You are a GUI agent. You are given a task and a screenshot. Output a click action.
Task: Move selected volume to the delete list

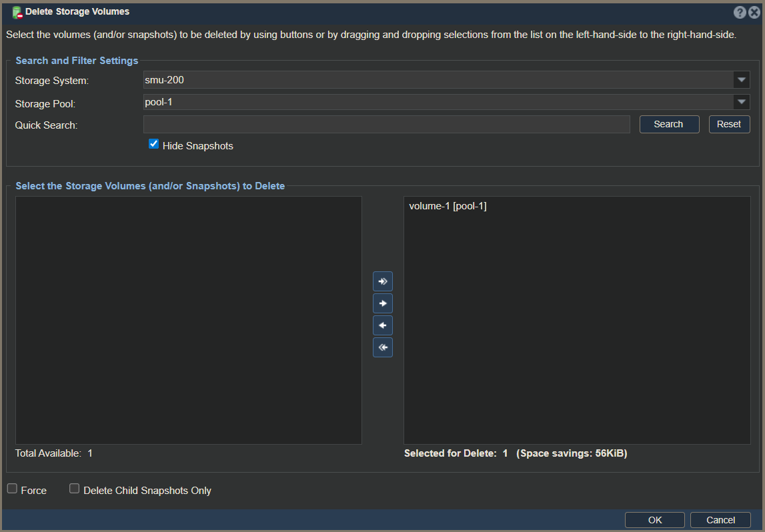pyautogui.click(x=383, y=303)
